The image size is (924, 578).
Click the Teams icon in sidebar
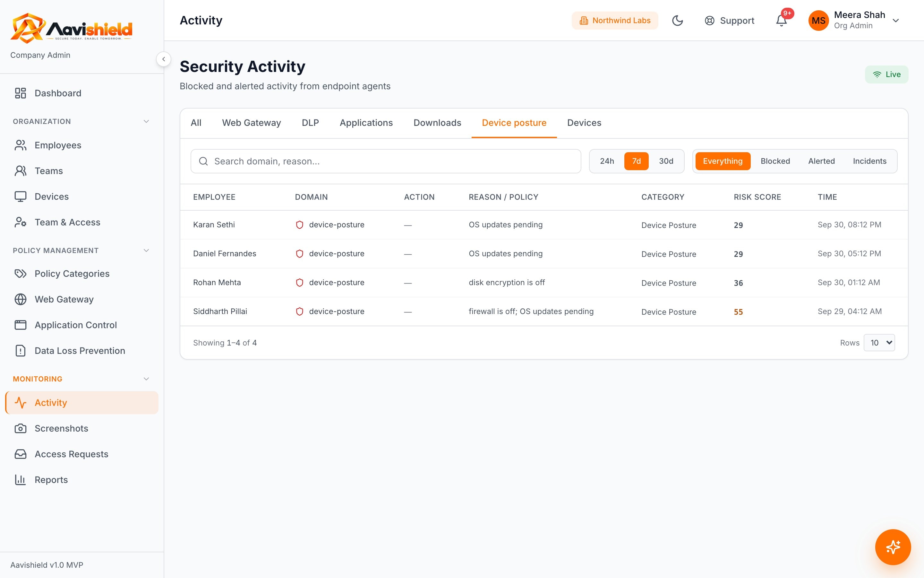20,171
